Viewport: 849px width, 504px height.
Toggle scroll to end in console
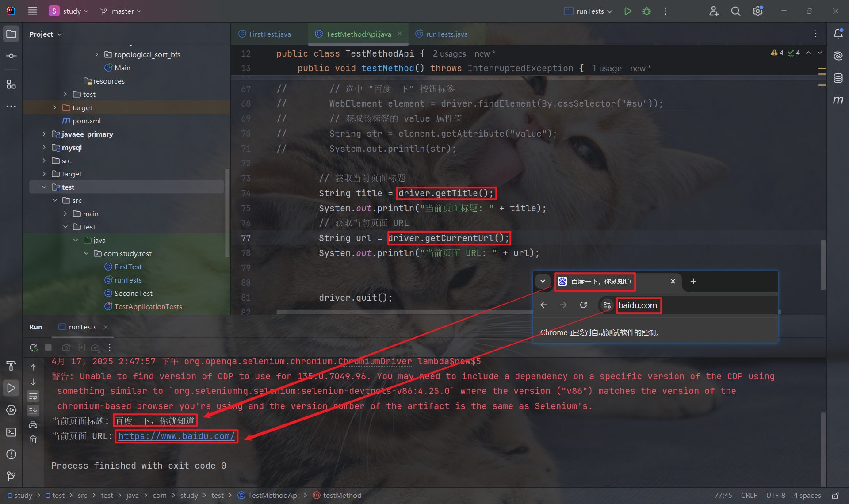tap(33, 411)
